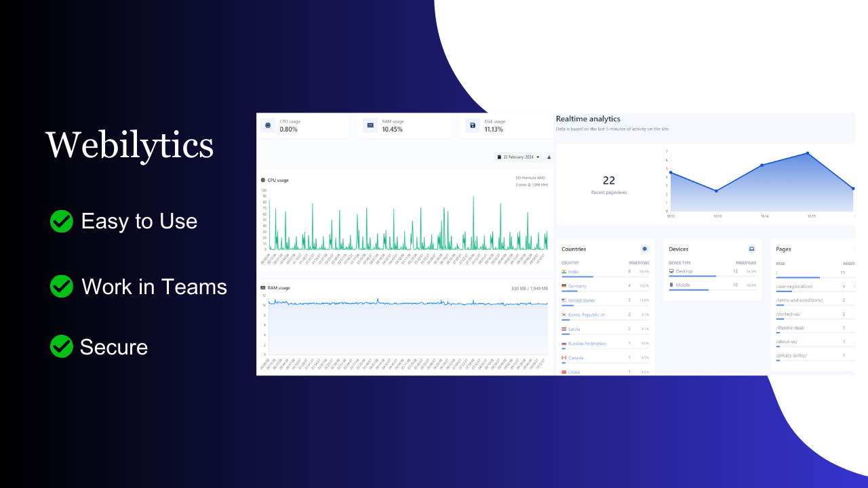Click the CPU usage 0.80% value
868x488 pixels.
click(x=289, y=129)
